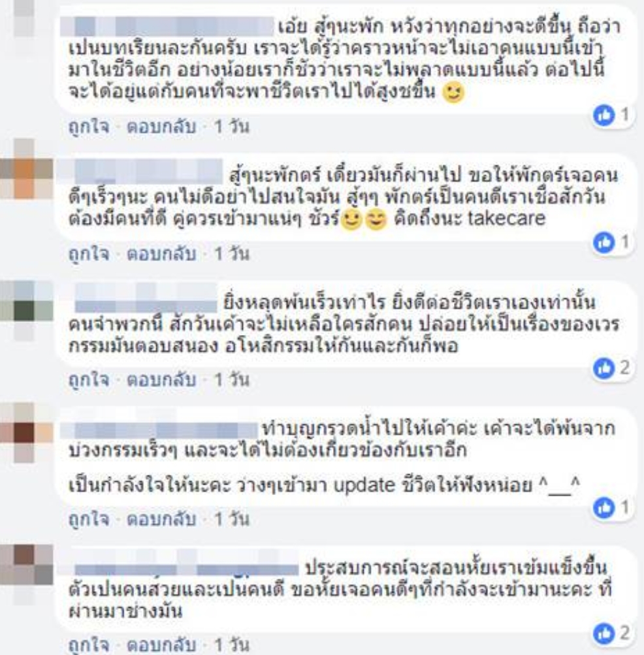
Task: Click ถูกใจ below the ทำบุญกรวดน้ำ comment
Action: (89, 519)
